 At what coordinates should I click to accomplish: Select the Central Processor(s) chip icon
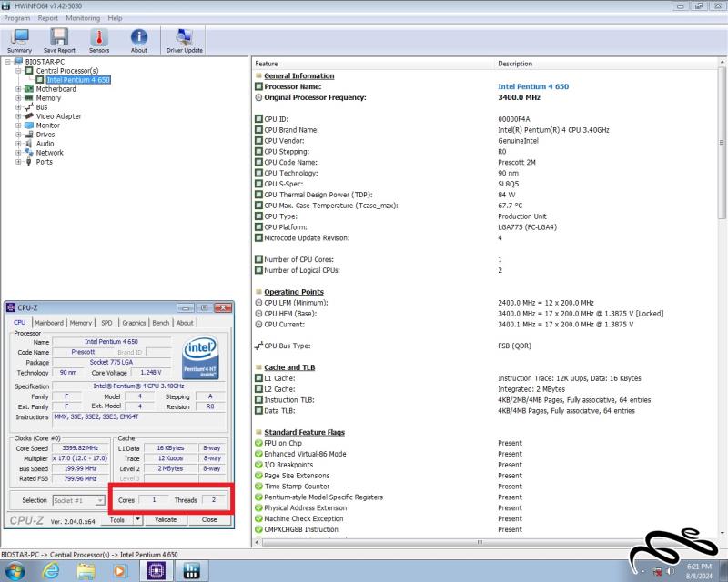coord(29,71)
